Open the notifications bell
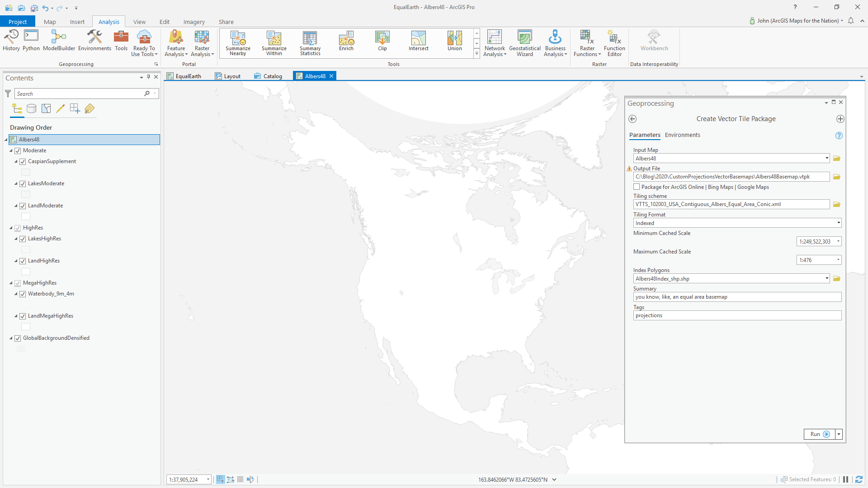868x488 pixels. point(851,21)
